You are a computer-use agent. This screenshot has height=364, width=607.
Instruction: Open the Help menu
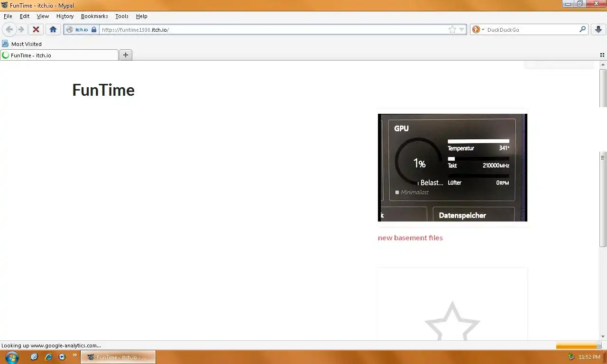(x=142, y=16)
